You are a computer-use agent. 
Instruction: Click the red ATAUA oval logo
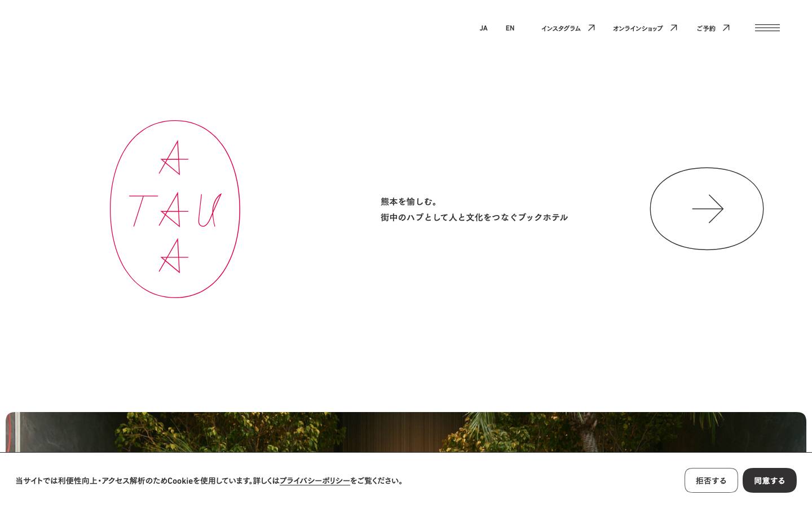(x=175, y=209)
